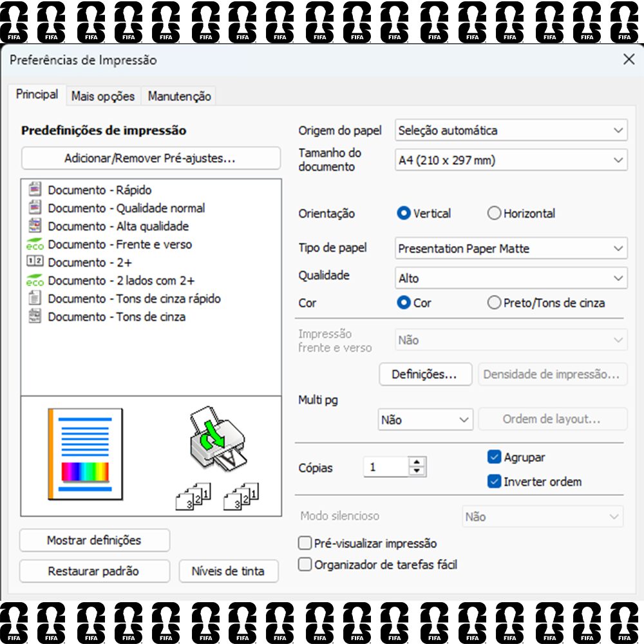
Task: Select Vertical orientation
Action: pyautogui.click(x=404, y=213)
